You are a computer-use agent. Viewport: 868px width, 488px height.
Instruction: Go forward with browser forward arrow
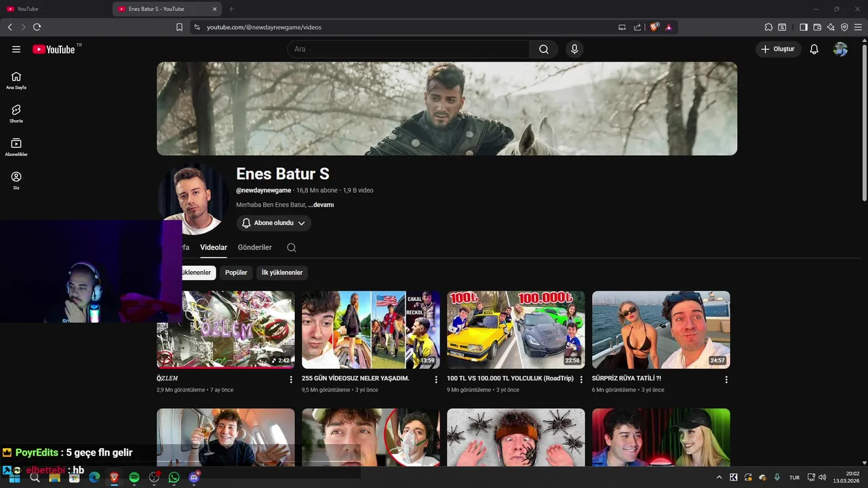tap(23, 27)
